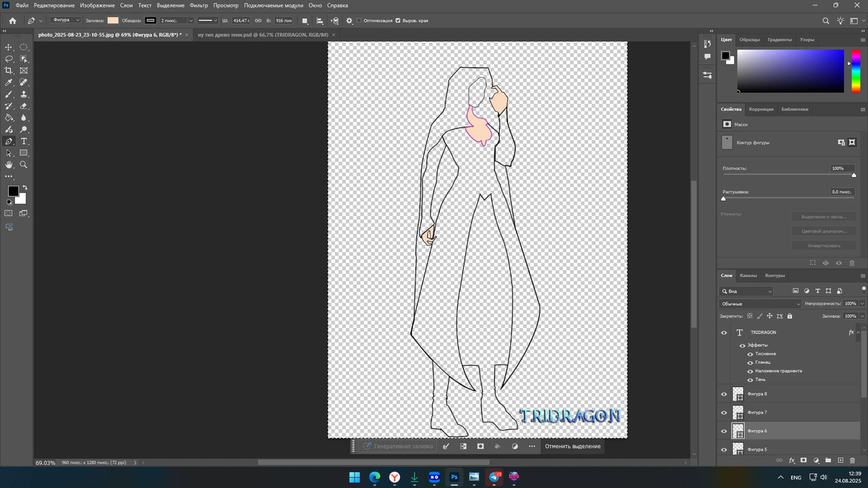Select the Paint Bucket tool
Screen dimensions: 868x488
[x=9, y=118]
